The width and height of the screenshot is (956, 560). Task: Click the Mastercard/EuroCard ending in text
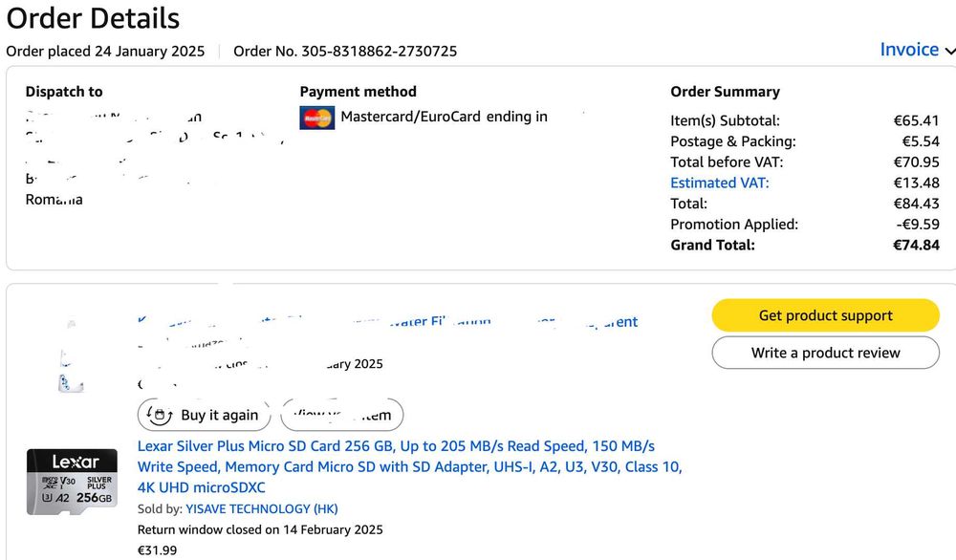tap(444, 117)
